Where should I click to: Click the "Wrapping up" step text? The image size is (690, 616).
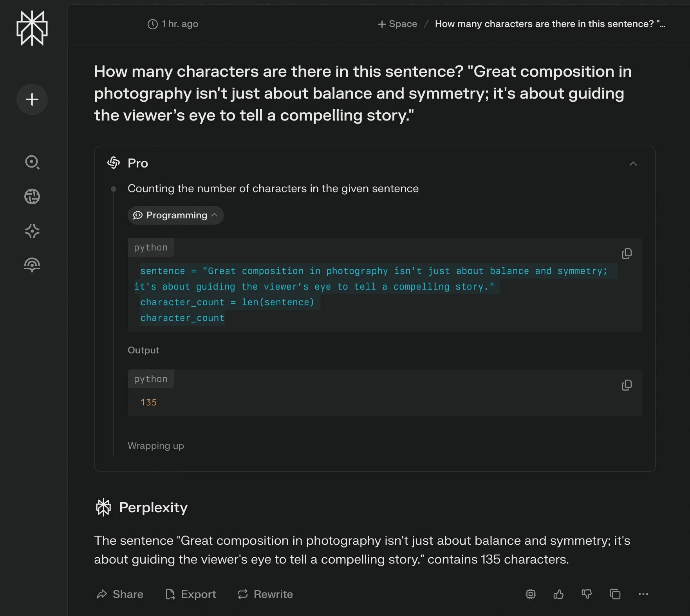click(156, 446)
